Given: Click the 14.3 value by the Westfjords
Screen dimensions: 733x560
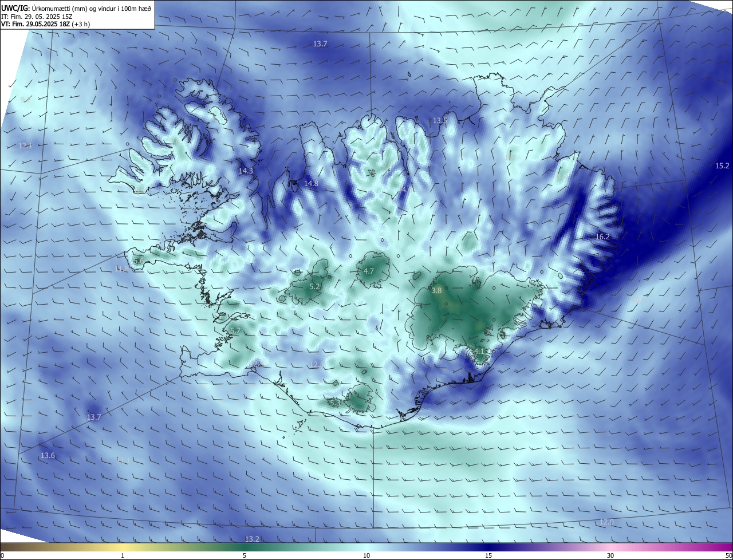Looking at the screenshot, I should coord(246,171).
